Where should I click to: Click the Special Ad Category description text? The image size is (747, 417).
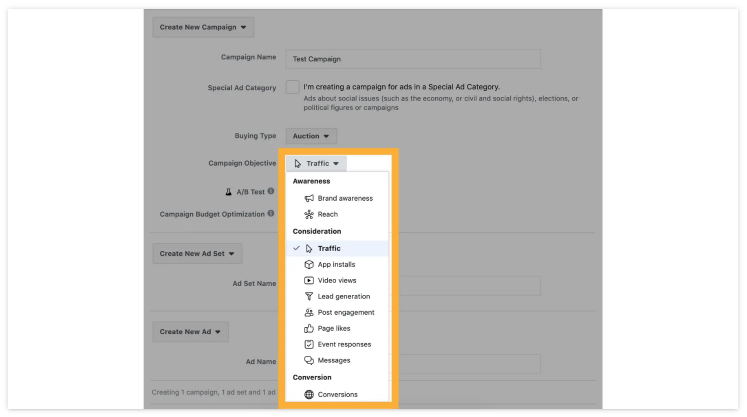tap(441, 103)
